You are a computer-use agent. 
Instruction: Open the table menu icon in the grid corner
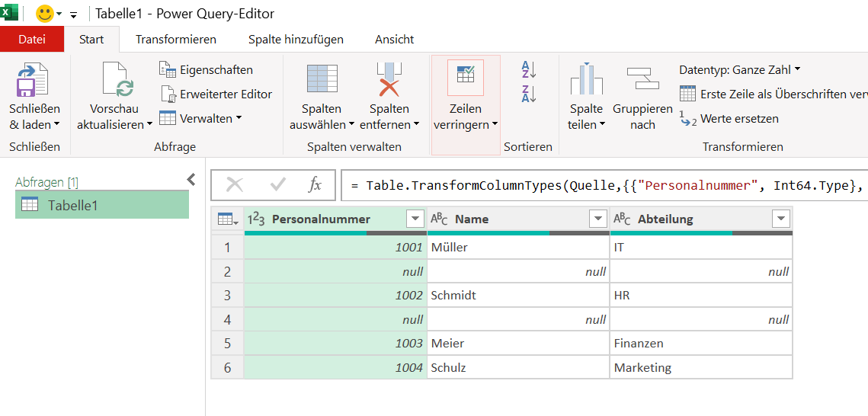[x=228, y=219]
